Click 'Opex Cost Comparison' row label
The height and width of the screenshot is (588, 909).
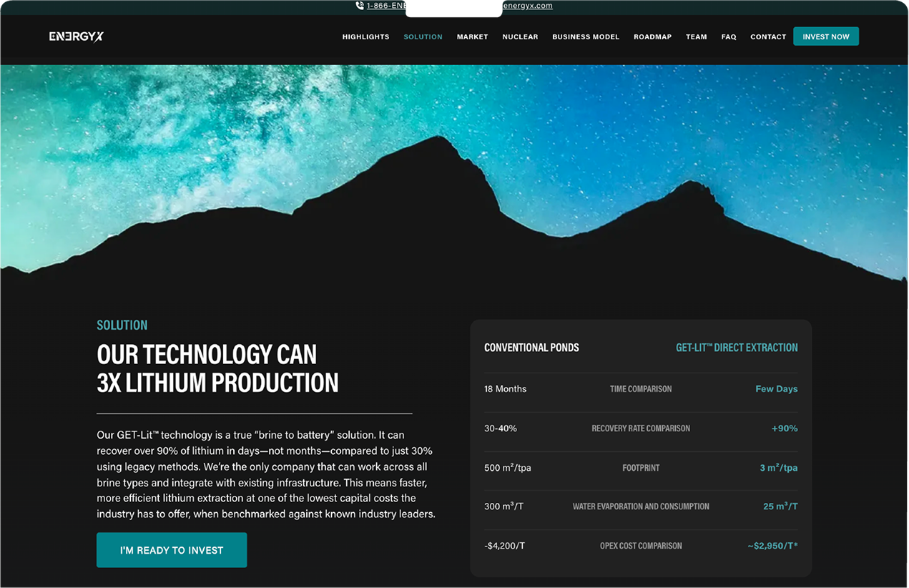[x=641, y=546]
